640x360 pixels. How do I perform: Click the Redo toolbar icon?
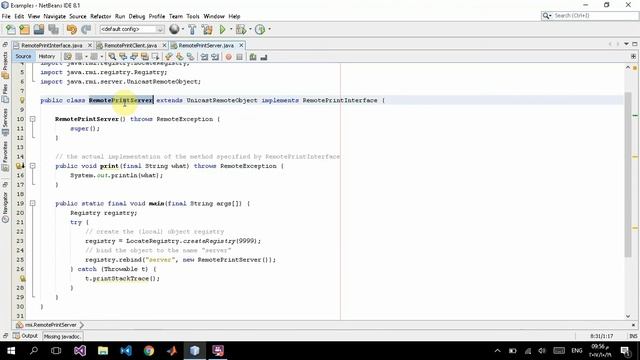click(86, 29)
